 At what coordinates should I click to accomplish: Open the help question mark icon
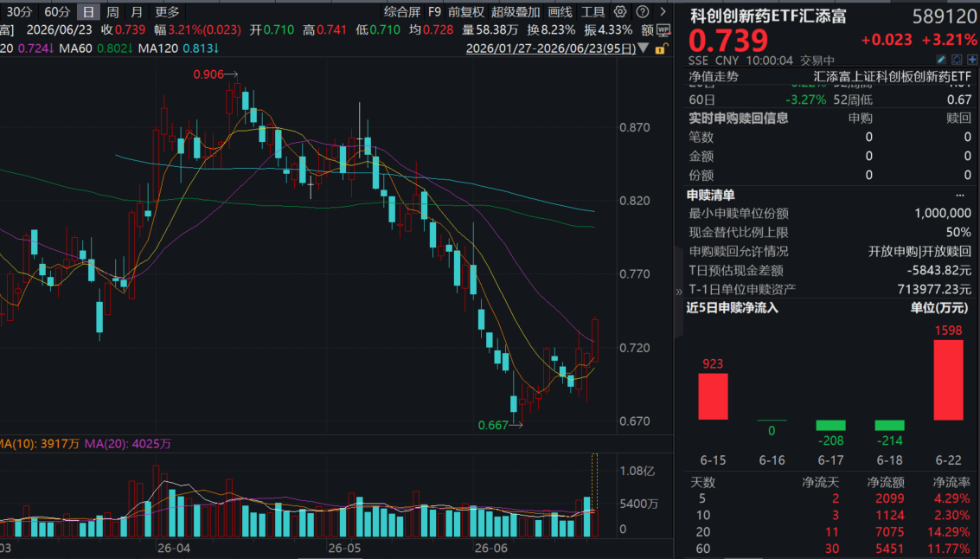642,11
